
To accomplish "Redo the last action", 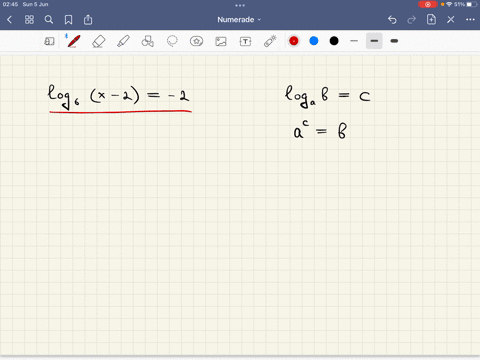I will [x=412, y=20].
